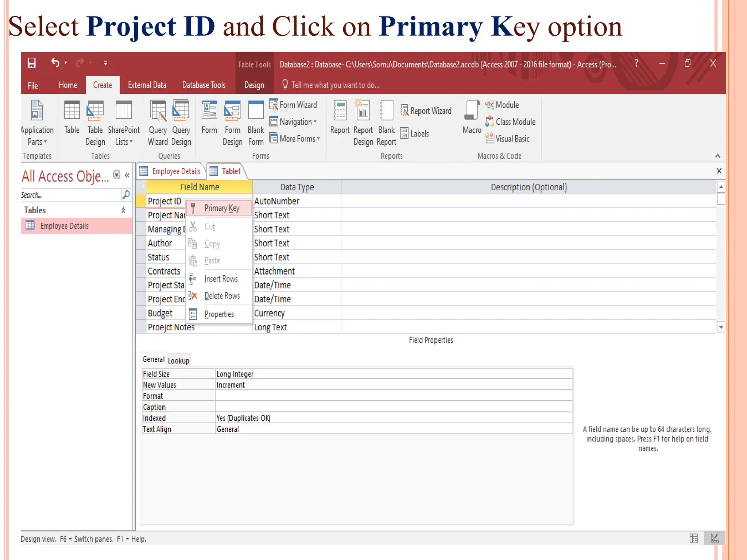This screenshot has height=560, width=747.
Task: Collapse the ribbon with the up arrow
Action: tap(717, 156)
